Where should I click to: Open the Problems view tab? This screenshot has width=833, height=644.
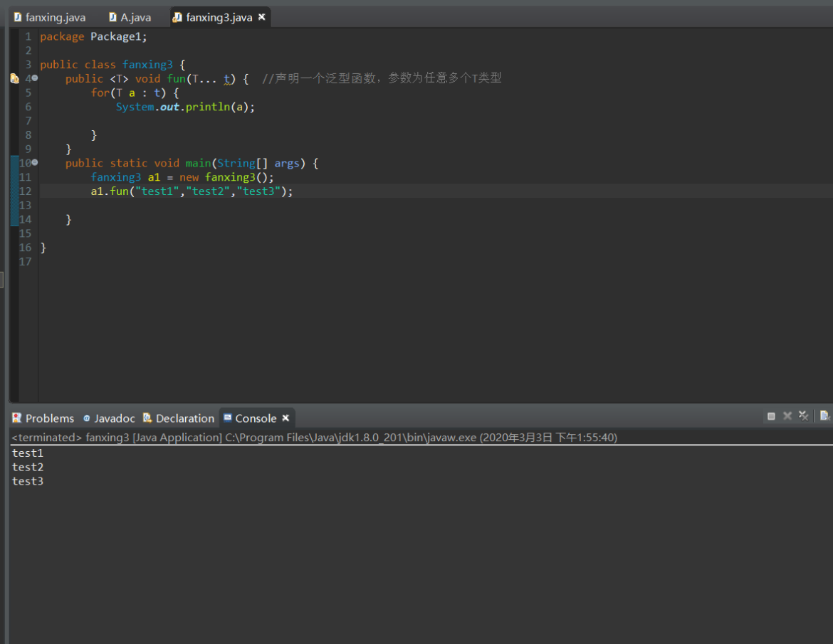tap(49, 418)
